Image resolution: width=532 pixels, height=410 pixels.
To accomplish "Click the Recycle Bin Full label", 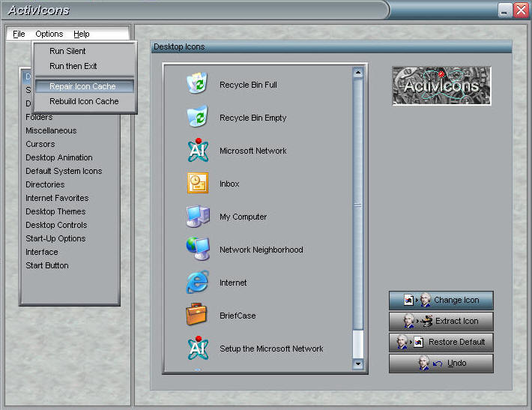I will [248, 85].
